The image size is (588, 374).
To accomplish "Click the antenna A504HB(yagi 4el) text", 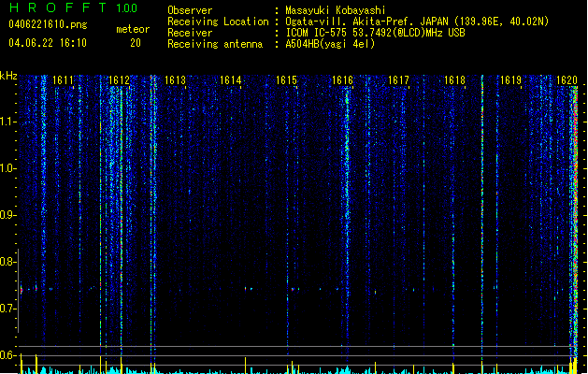I will point(330,44).
